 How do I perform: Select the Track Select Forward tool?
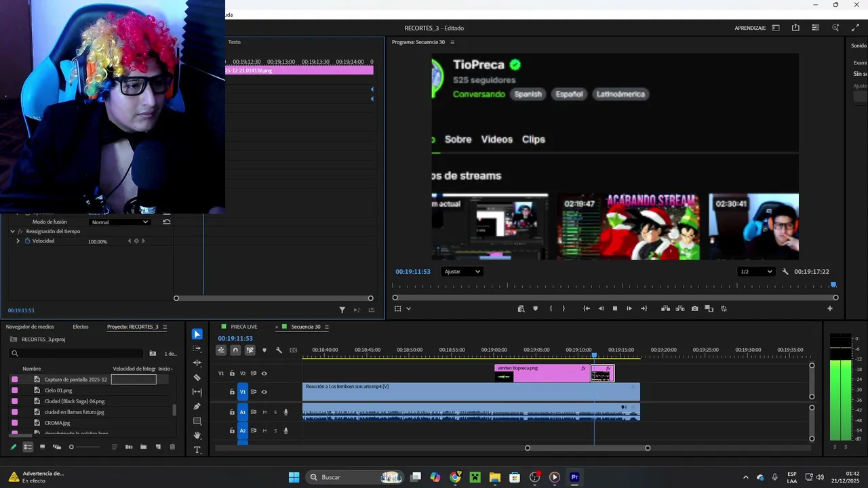[x=197, y=348]
